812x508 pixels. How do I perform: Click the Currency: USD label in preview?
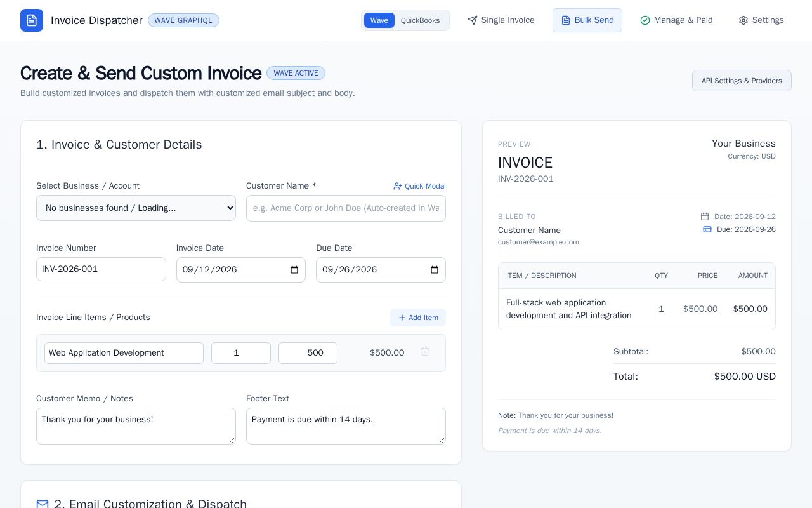(x=752, y=156)
